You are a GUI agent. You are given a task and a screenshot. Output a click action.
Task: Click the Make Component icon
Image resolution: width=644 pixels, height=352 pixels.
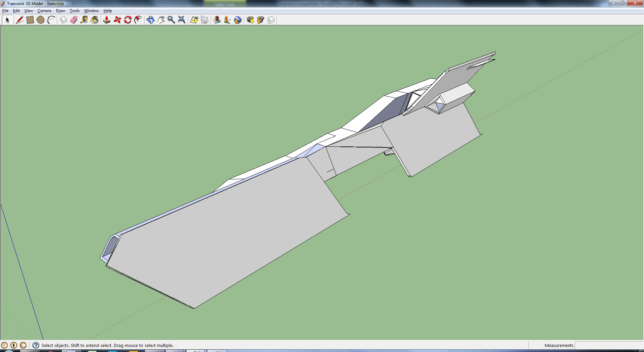63,20
